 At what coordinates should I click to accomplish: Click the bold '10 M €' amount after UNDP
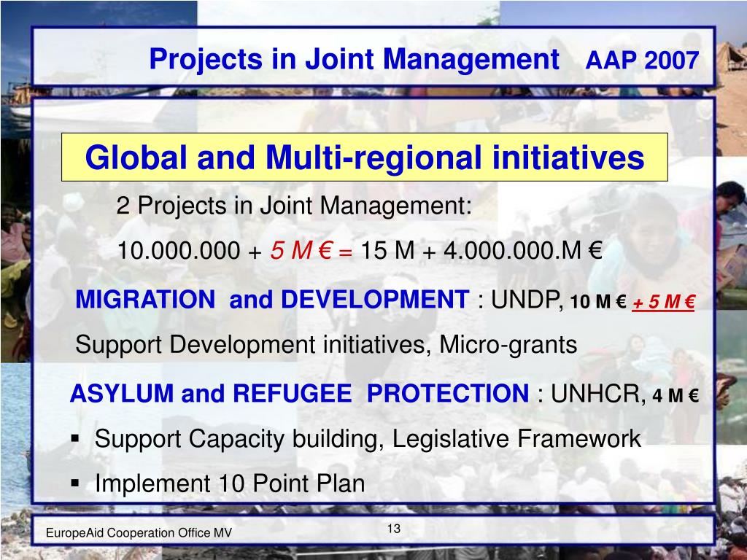pyautogui.click(x=598, y=301)
